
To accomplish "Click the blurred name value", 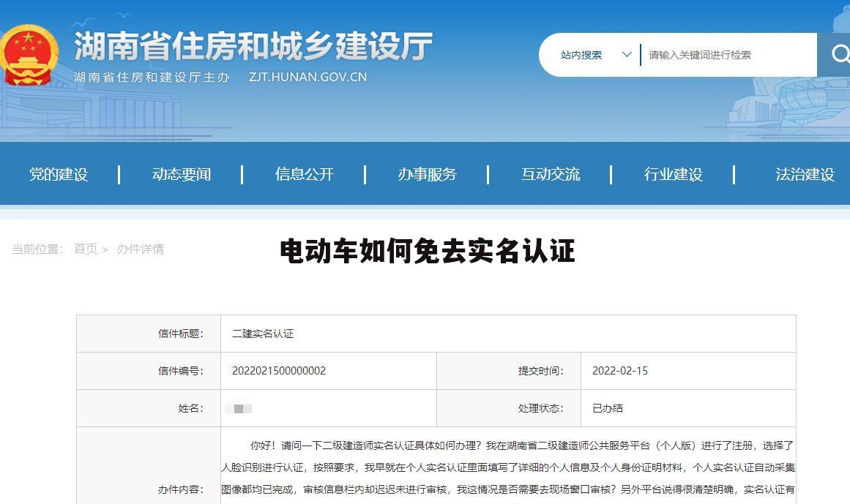I will [x=239, y=409].
